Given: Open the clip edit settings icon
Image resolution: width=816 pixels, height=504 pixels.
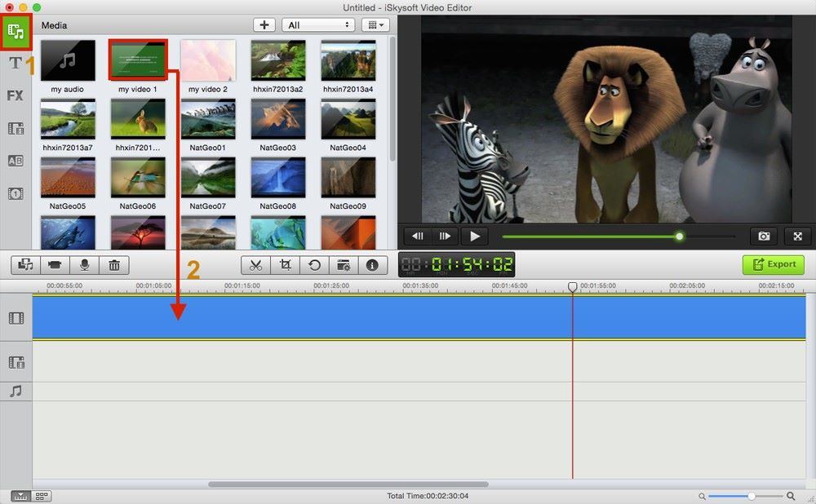Looking at the screenshot, I should (x=344, y=265).
